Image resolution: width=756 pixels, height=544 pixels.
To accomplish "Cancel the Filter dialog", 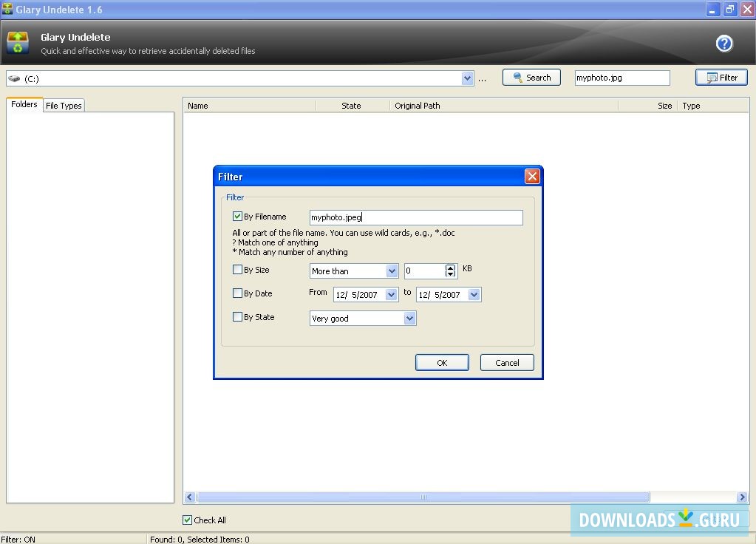I will pos(506,362).
